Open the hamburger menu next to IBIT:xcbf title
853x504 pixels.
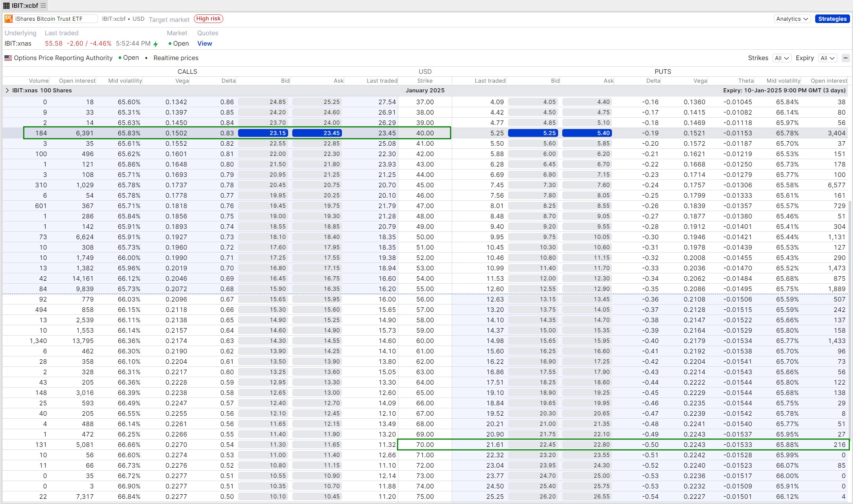(43, 6)
